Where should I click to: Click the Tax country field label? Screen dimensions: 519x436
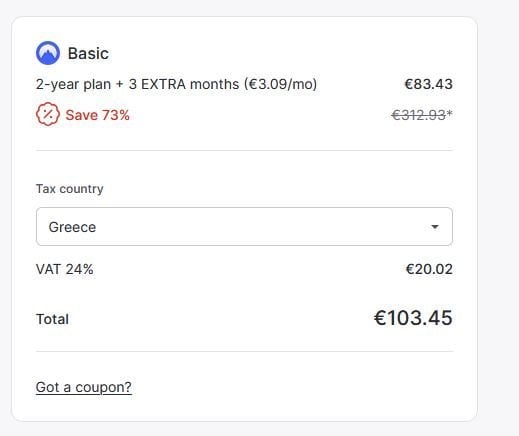(x=70, y=189)
